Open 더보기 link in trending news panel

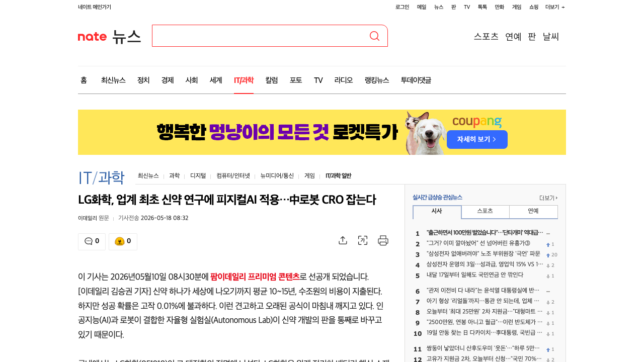pyautogui.click(x=548, y=198)
